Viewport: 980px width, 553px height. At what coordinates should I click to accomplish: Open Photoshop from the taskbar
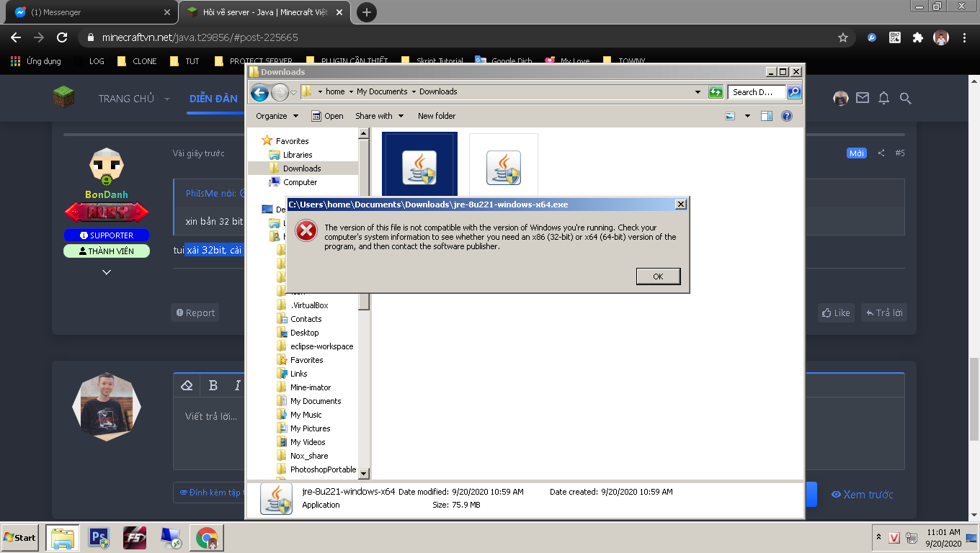(x=99, y=537)
